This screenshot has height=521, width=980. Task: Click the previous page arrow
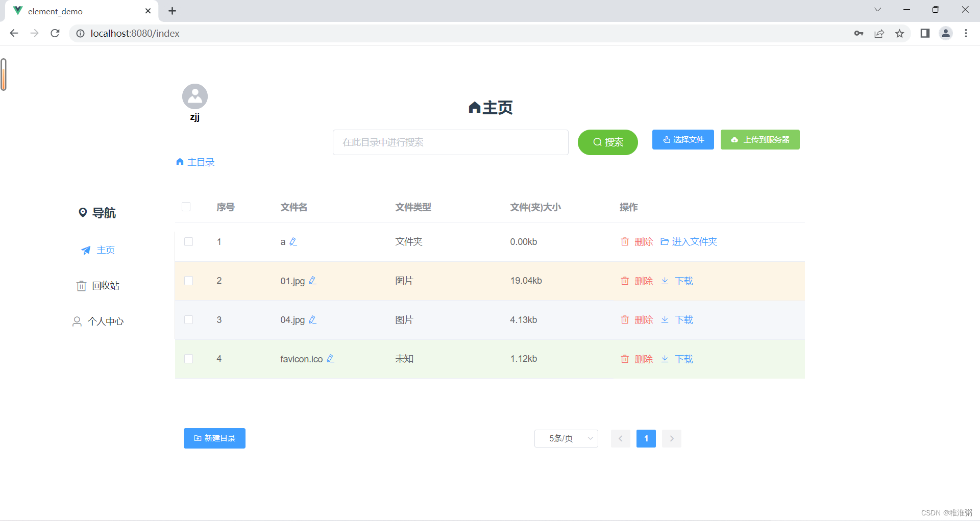coord(620,438)
